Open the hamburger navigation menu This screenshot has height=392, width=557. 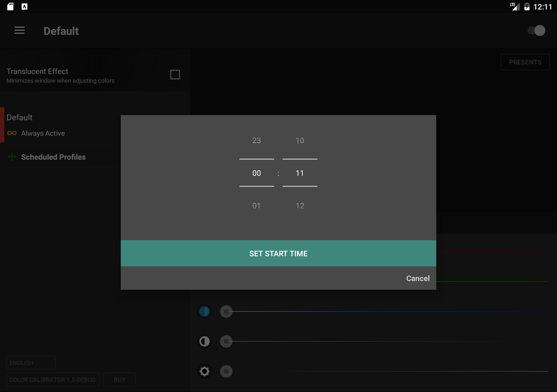coord(20,30)
